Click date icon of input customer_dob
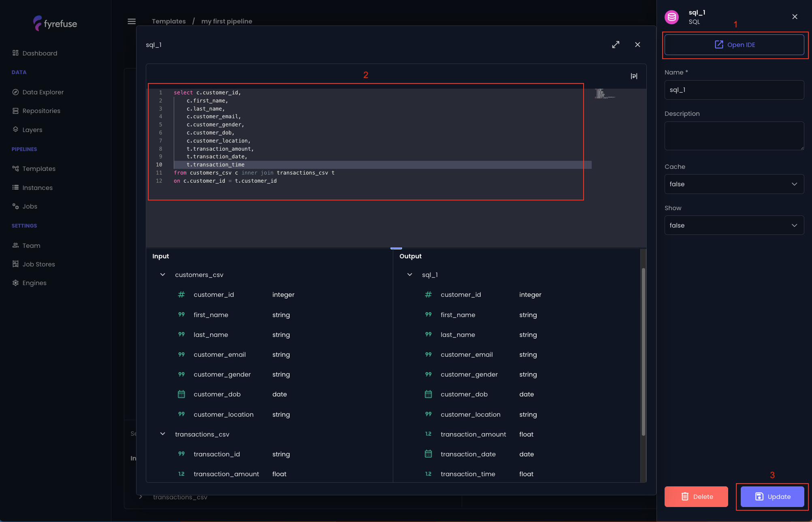The height and width of the screenshot is (522, 812). click(181, 394)
